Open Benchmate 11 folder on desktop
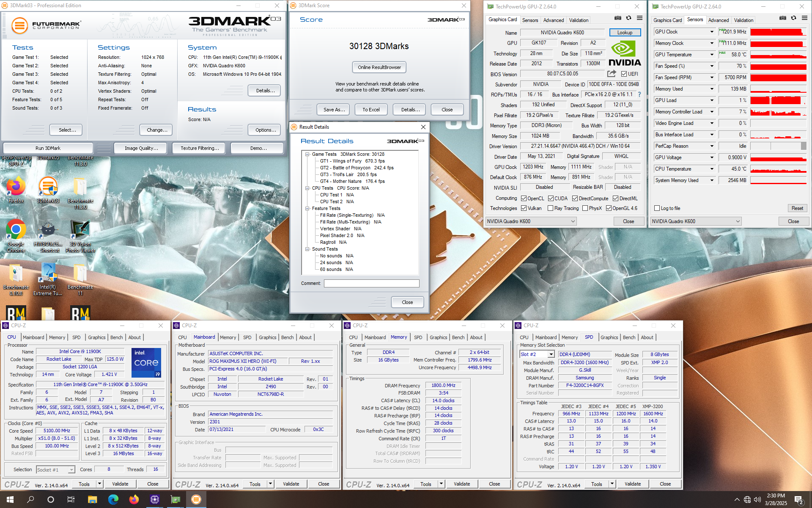Screen dimensions: 812x508 point(80,279)
